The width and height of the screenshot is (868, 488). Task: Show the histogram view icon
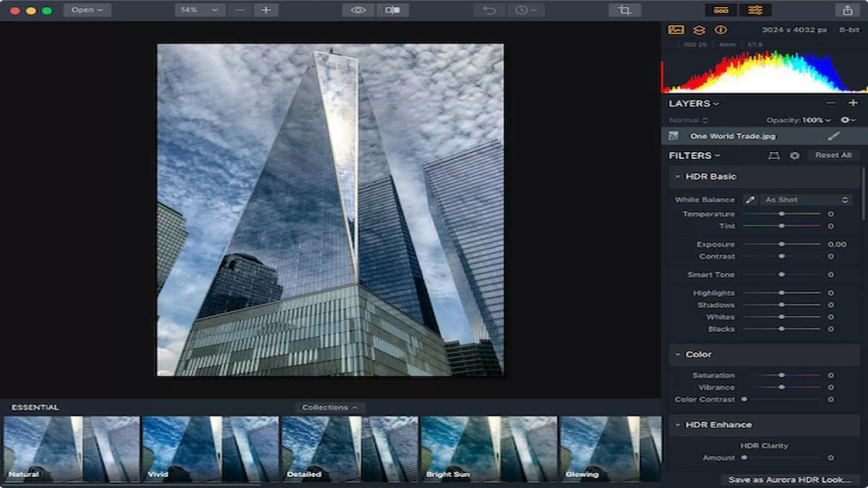click(676, 30)
